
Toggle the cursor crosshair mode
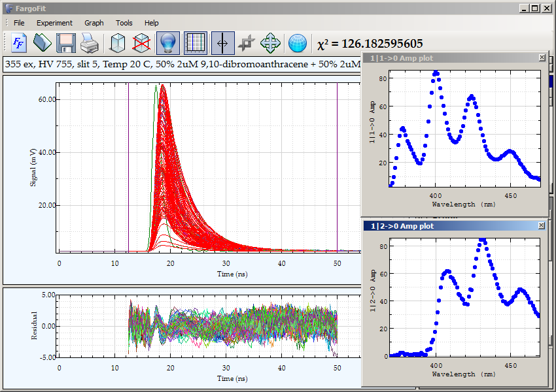pos(221,42)
